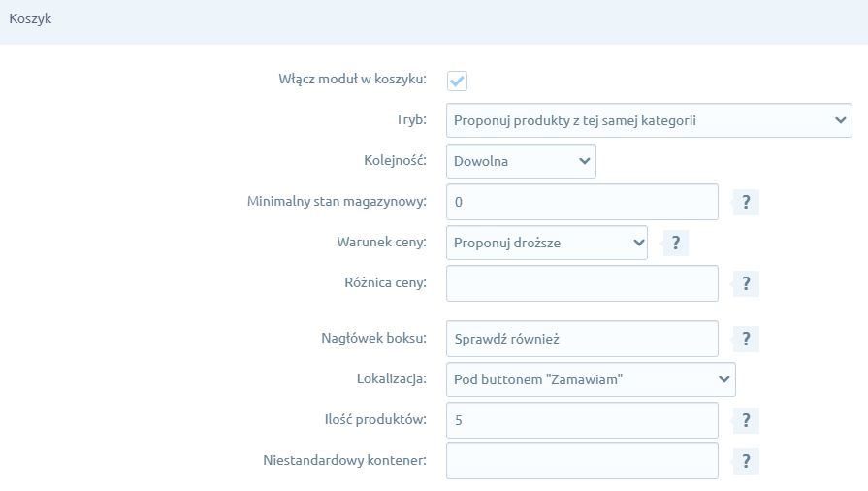Click Nagłówek boksu field with Sprawdź również

tap(582, 339)
